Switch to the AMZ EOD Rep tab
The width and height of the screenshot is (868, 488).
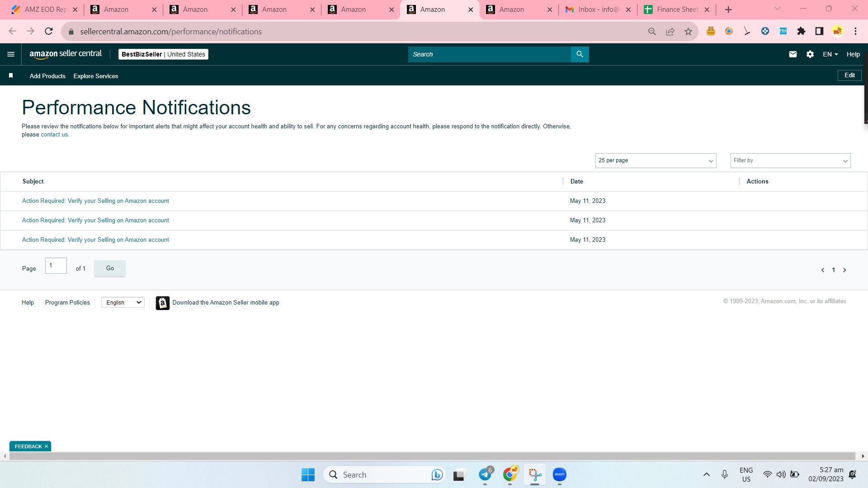click(44, 9)
